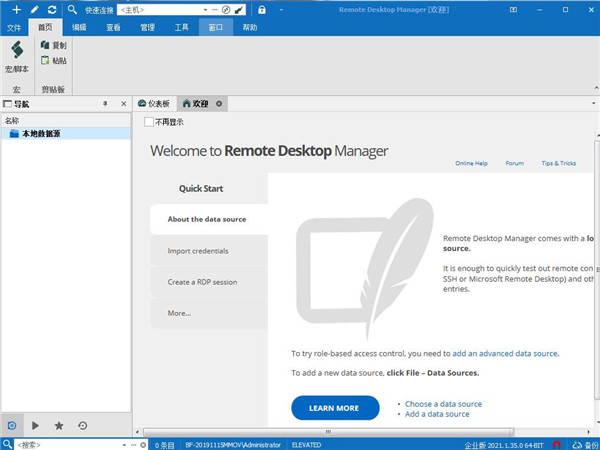Open the 管理 ribbon tab
The width and height of the screenshot is (600, 450).
(147, 27)
